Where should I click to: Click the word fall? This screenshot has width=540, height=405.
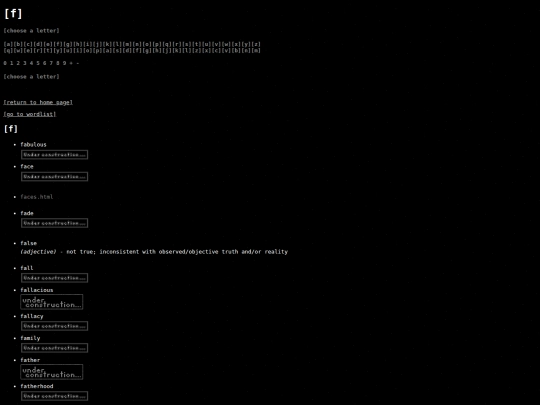coord(27,268)
